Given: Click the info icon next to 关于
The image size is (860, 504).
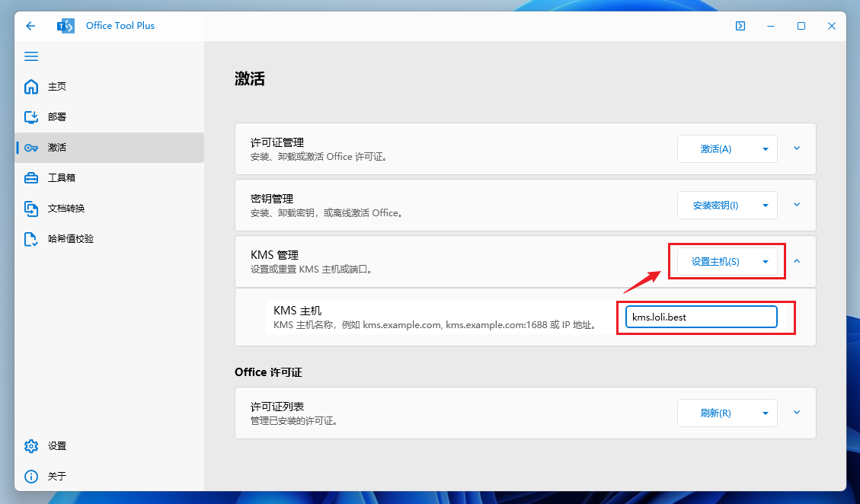Looking at the screenshot, I should coord(31,476).
